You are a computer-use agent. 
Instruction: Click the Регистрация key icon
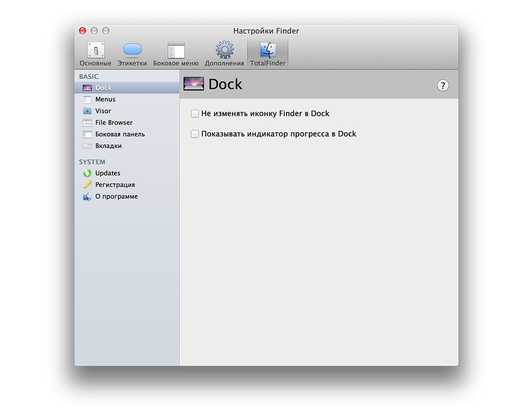[87, 185]
